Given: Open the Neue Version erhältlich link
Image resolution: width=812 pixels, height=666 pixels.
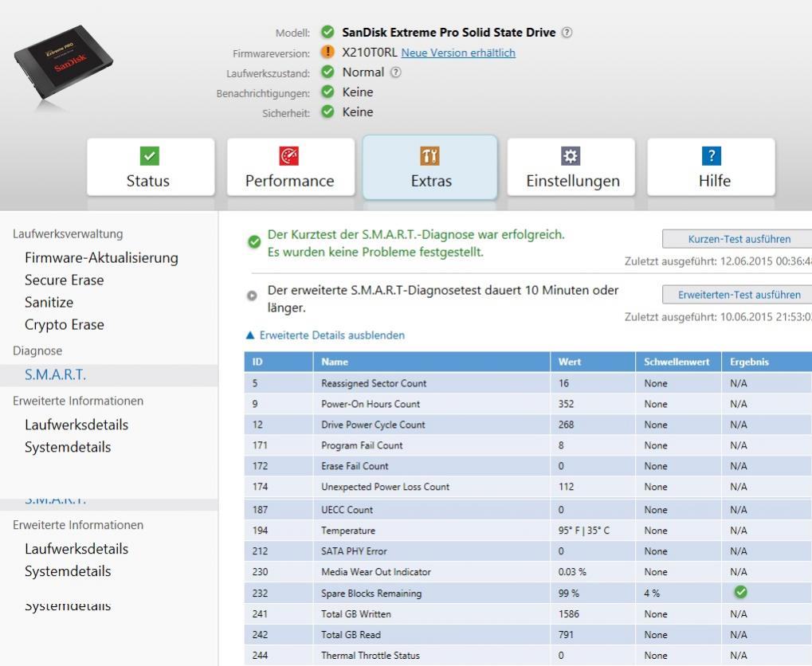Looking at the screenshot, I should point(458,53).
